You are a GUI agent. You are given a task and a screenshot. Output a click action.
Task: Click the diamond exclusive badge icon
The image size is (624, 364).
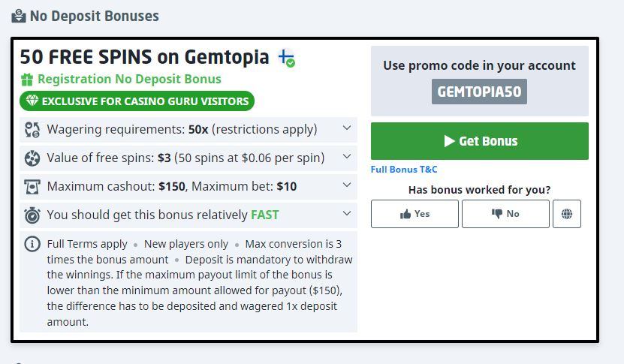[32, 101]
